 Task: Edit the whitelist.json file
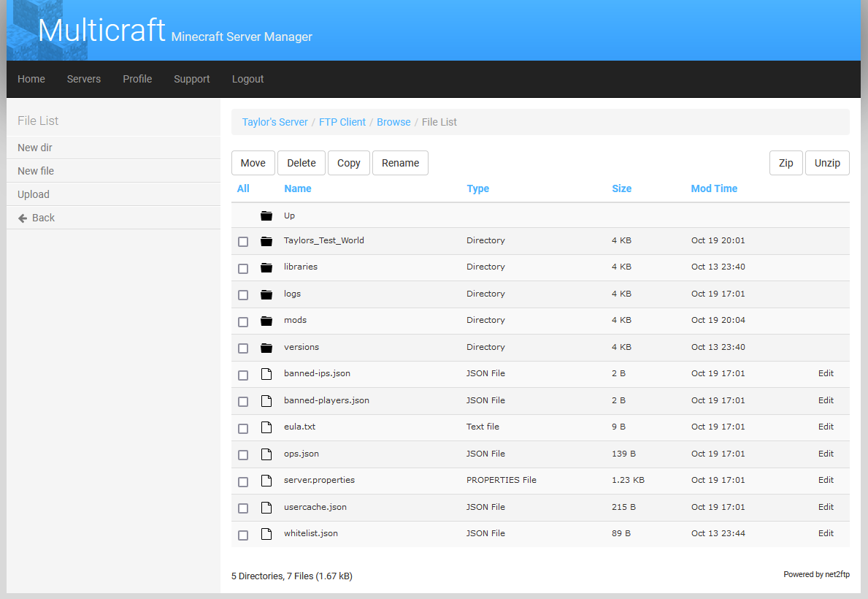pos(826,534)
